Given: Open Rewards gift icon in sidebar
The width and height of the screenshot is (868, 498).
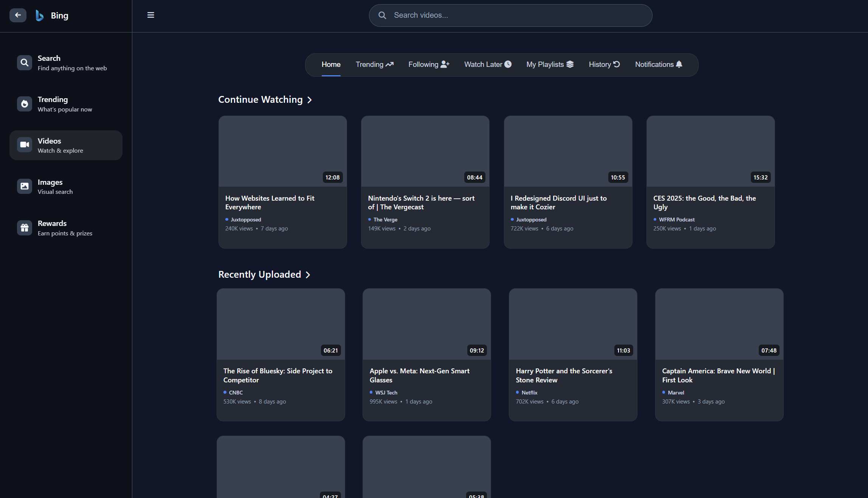Looking at the screenshot, I should (25, 228).
